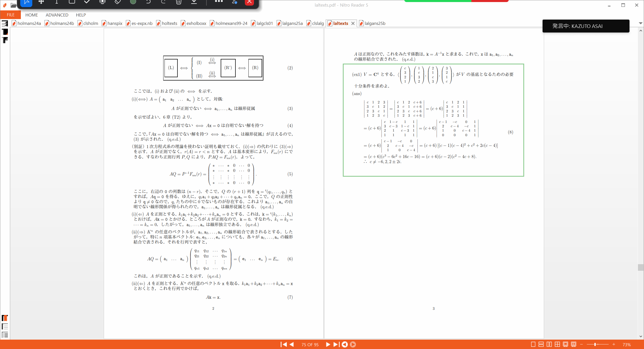The width and height of the screenshot is (644, 349).
Task: Open the holmexans99-24 document tab
Action: coord(229,23)
